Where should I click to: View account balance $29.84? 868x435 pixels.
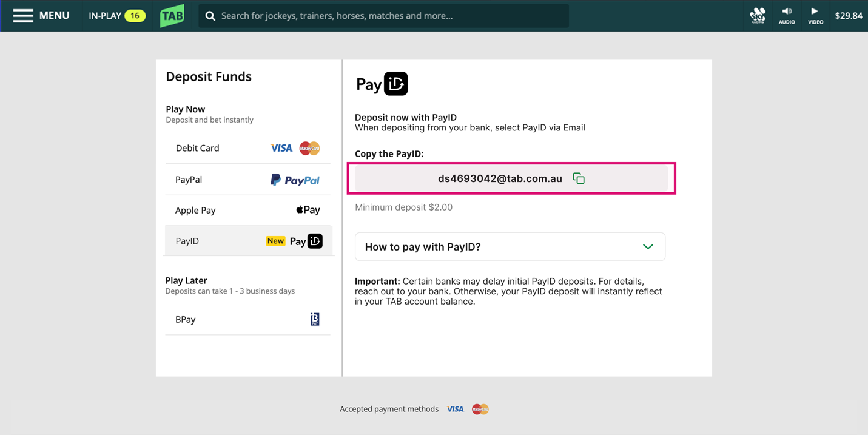(x=848, y=16)
